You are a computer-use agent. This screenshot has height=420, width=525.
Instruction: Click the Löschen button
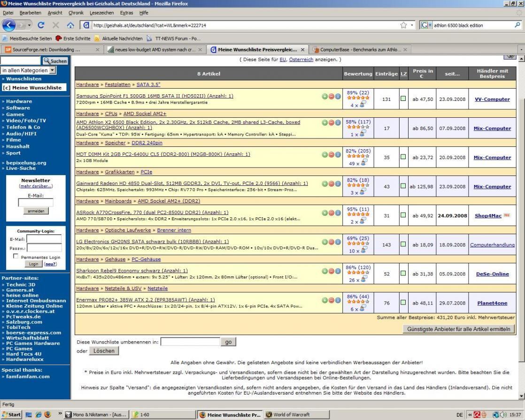pos(104,351)
